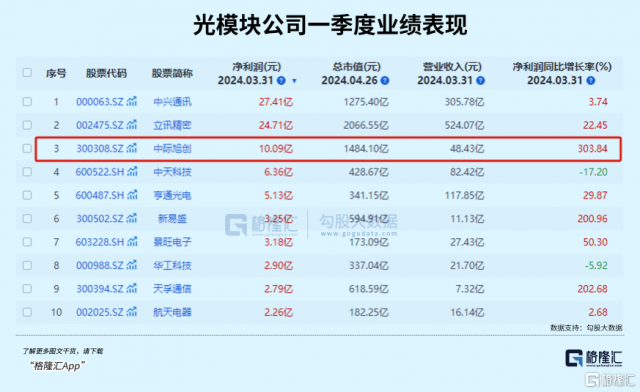Open chart icon next to 002475.SZ
This screenshot has height=392, width=640.
[131, 125]
